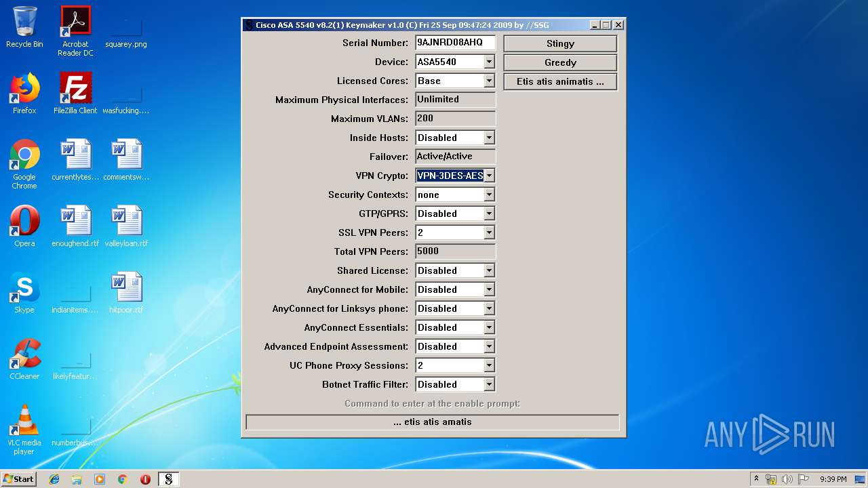
Task: Open Opera from the taskbar
Action: click(145, 479)
